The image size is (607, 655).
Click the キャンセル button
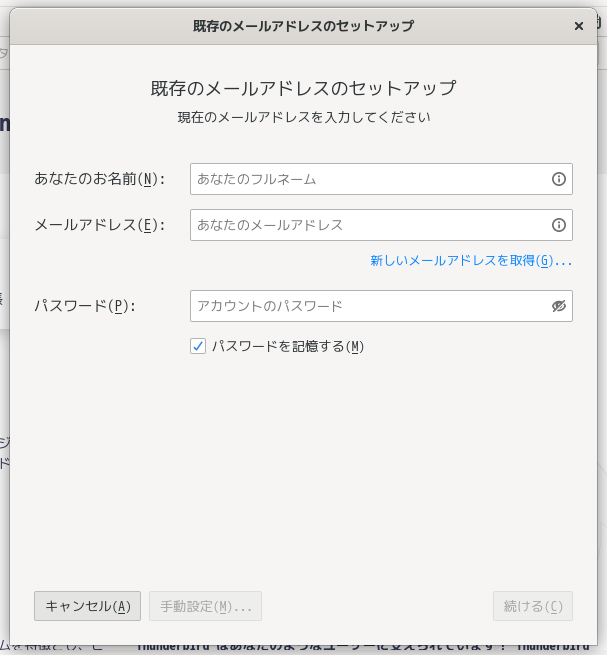(x=87, y=606)
